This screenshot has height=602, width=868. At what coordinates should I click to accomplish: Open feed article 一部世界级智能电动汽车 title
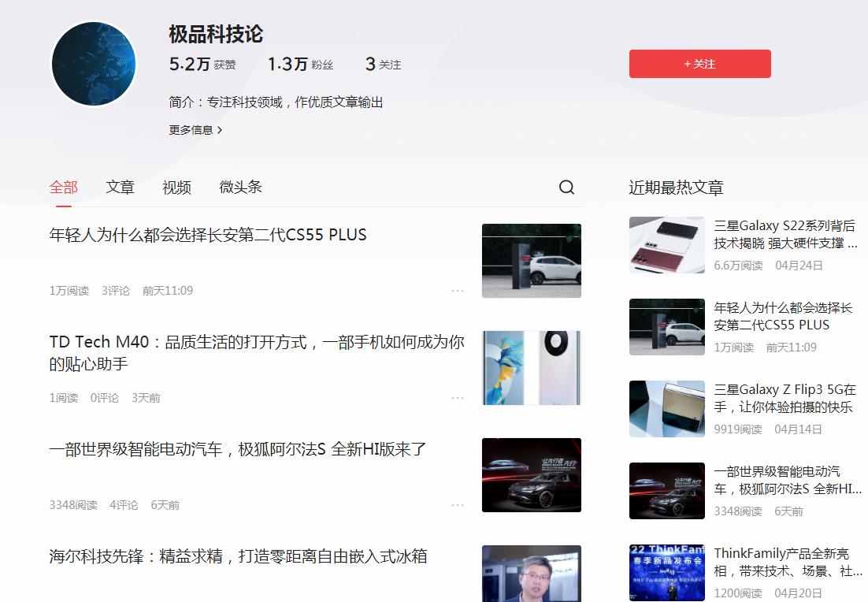[x=238, y=449]
